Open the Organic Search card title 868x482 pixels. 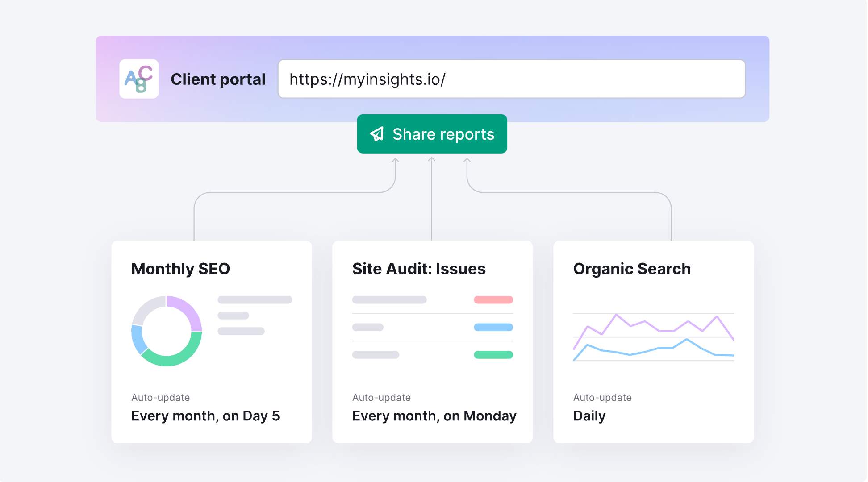pyautogui.click(x=632, y=269)
